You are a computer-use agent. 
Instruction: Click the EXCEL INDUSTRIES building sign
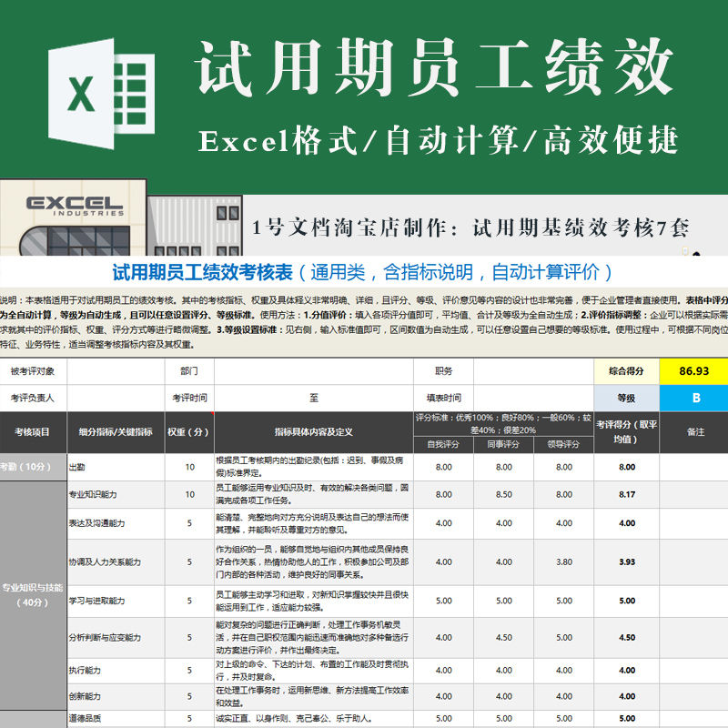point(75,206)
